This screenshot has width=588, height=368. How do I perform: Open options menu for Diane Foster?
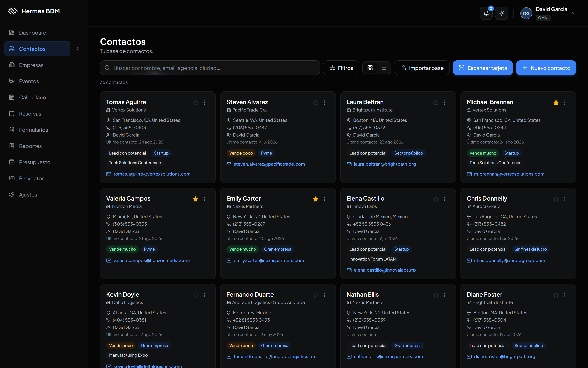coord(565,295)
